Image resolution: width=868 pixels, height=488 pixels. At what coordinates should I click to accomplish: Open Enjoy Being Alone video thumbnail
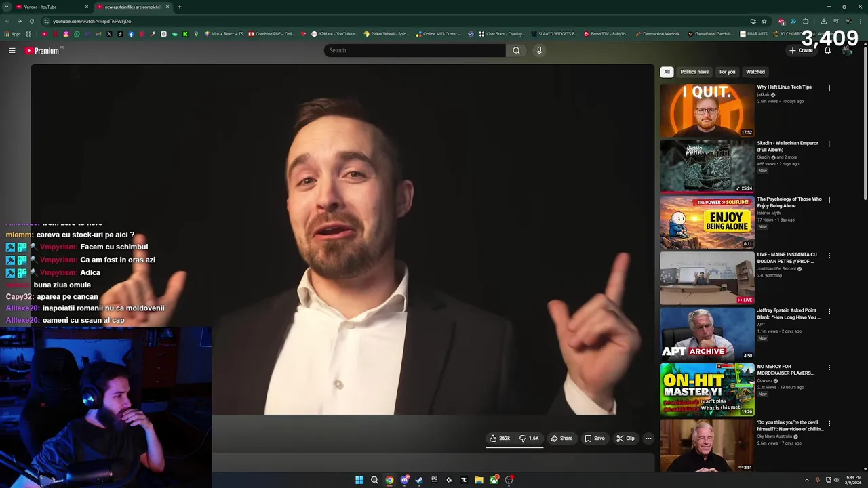[x=707, y=222]
